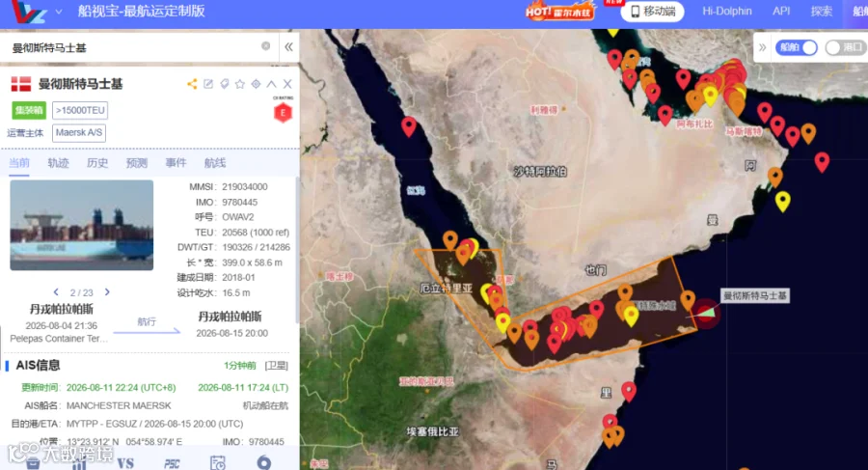Image resolution: width=868 pixels, height=470 pixels.
Task: Click the left panel vertical scrollbar
Action: (x=297, y=249)
